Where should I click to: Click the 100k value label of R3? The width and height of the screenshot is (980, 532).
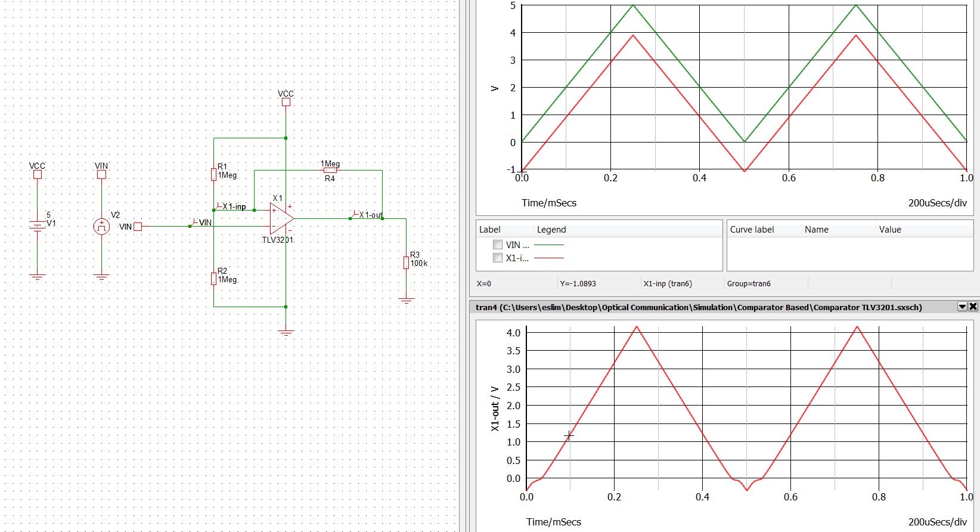[419, 263]
